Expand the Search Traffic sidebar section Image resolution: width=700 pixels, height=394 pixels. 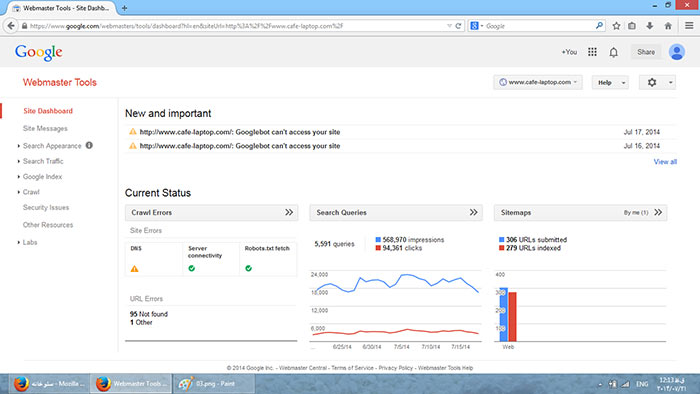point(43,161)
